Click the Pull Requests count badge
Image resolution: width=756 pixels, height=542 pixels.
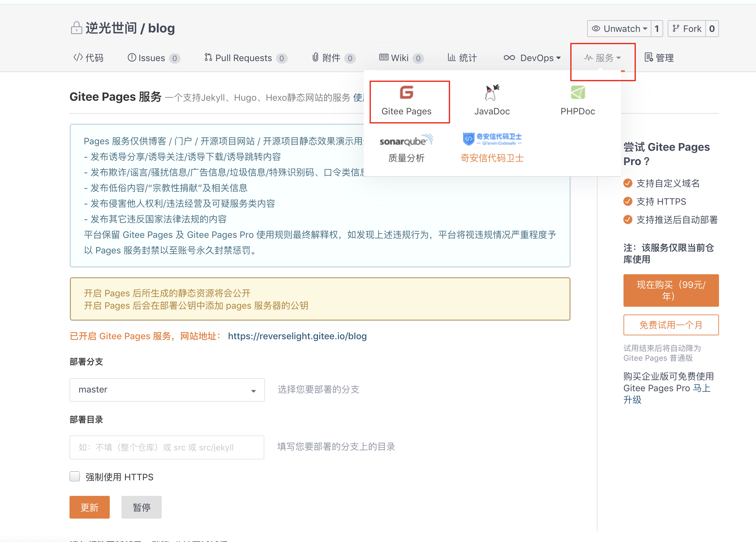click(x=282, y=58)
